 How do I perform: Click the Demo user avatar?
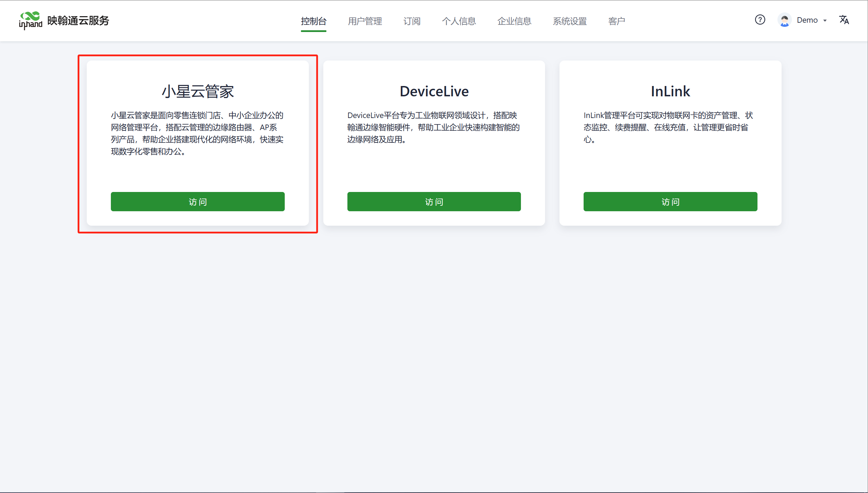(784, 20)
